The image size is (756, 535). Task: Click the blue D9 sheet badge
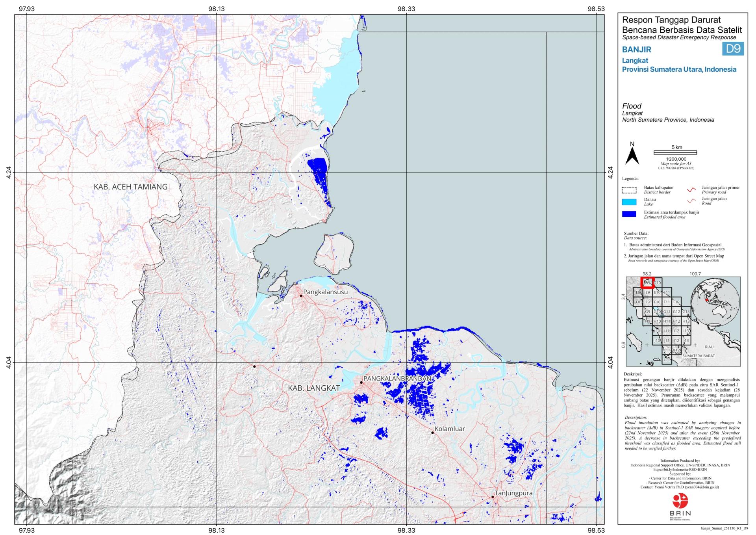point(733,49)
